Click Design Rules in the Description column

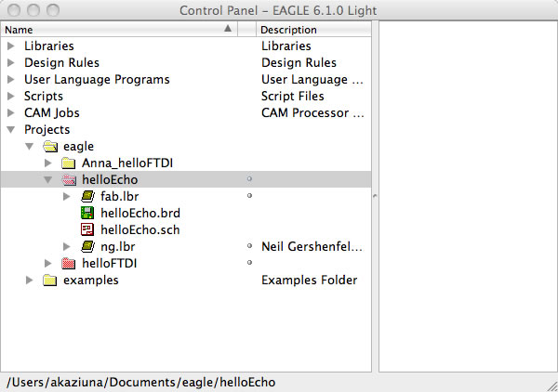tap(299, 62)
